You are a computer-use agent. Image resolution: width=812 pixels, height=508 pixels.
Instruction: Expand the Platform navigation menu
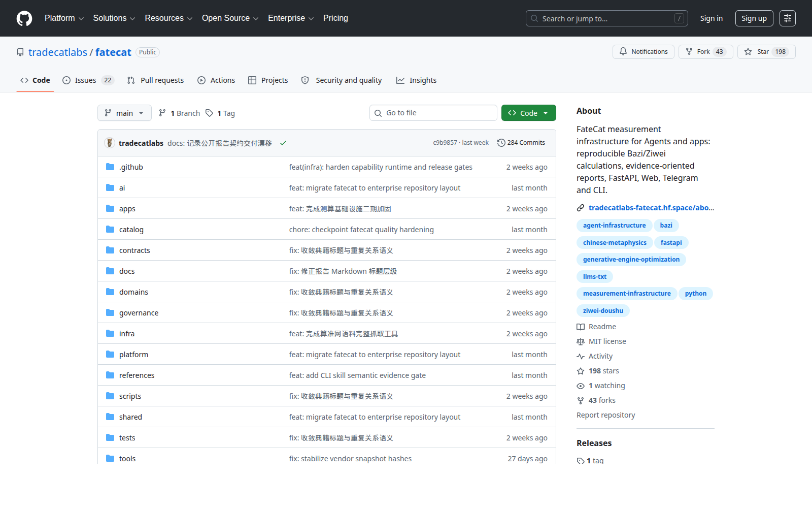point(64,18)
